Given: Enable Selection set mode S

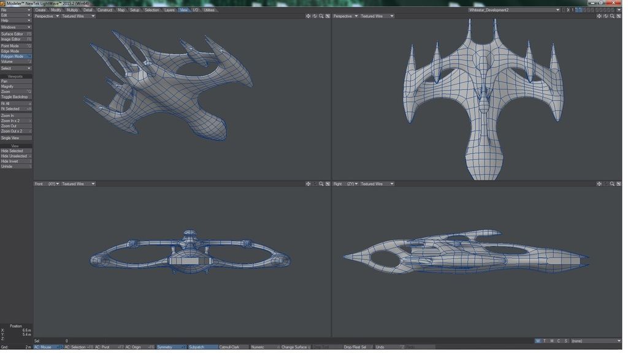Looking at the screenshot, I should (x=566, y=341).
